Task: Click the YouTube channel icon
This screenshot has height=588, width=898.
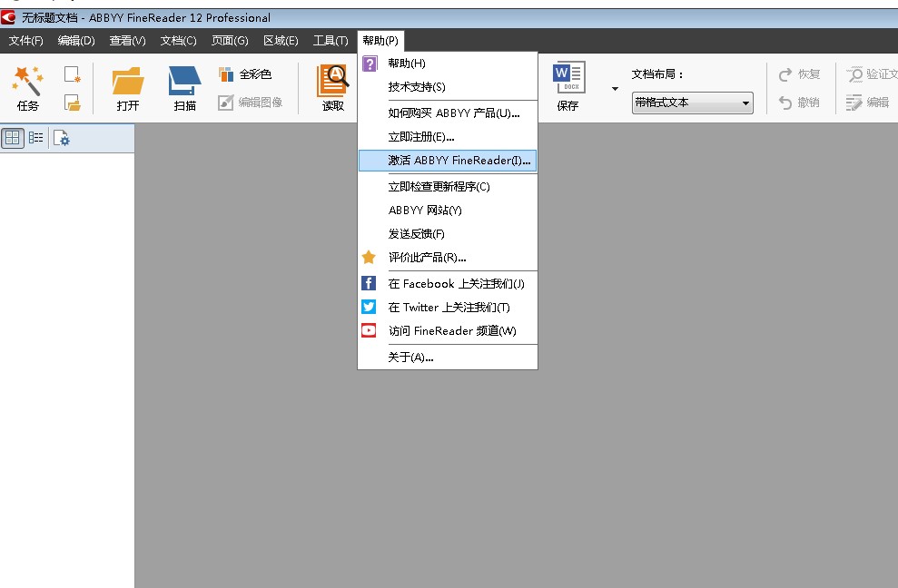Action: [x=369, y=330]
